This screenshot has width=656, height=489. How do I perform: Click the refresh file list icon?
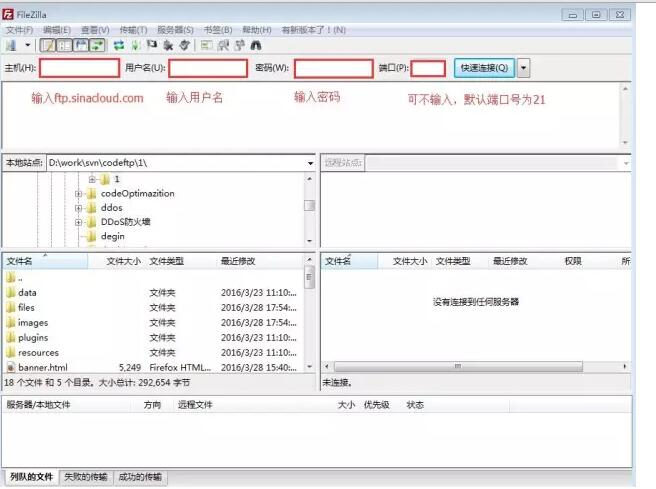click(119, 45)
